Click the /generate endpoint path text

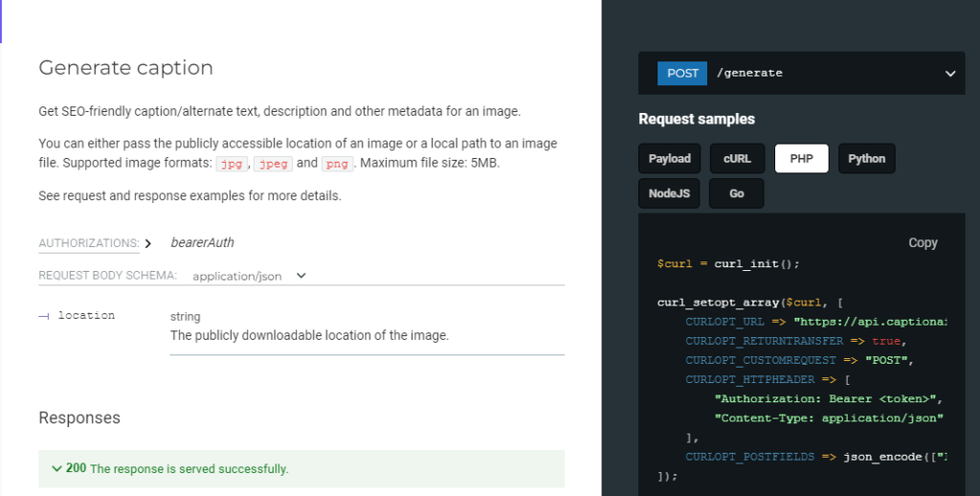click(749, 73)
